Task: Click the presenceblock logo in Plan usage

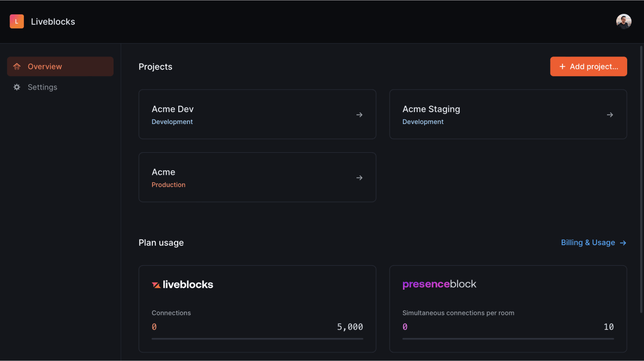Action: 439,284
